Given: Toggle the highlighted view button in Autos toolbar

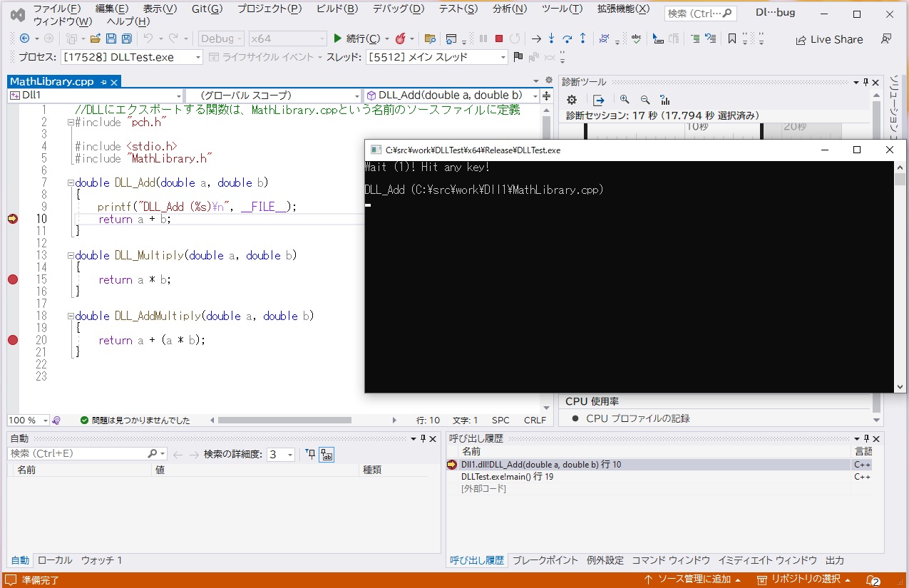Looking at the screenshot, I should [x=327, y=454].
